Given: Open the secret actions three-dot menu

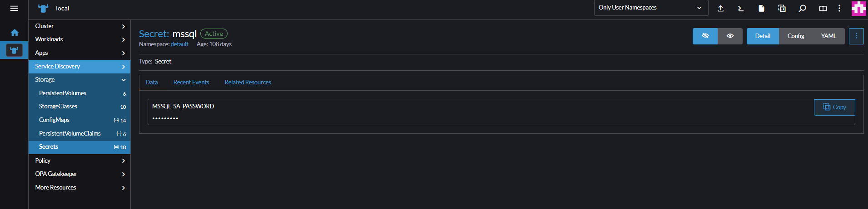Looking at the screenshot, I should 856,36.
